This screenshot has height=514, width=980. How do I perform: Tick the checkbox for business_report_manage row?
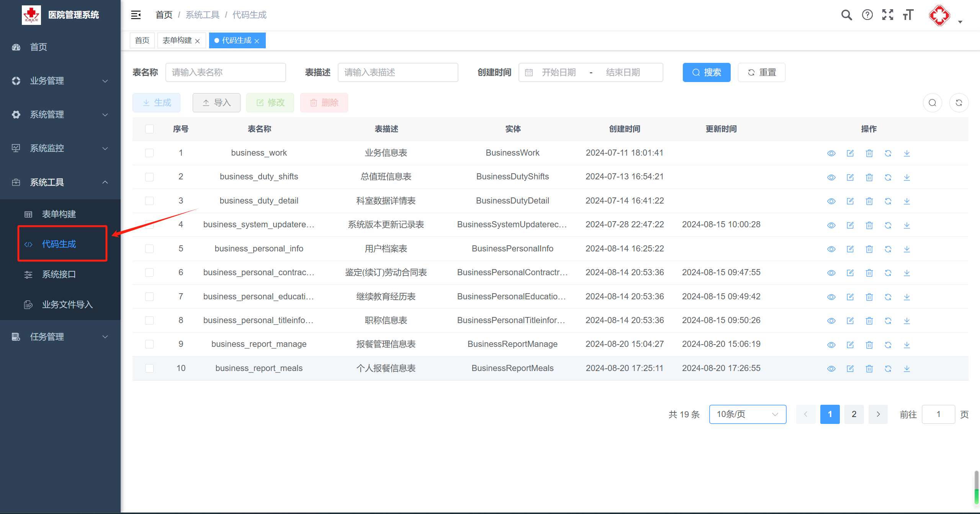(149, 344)
